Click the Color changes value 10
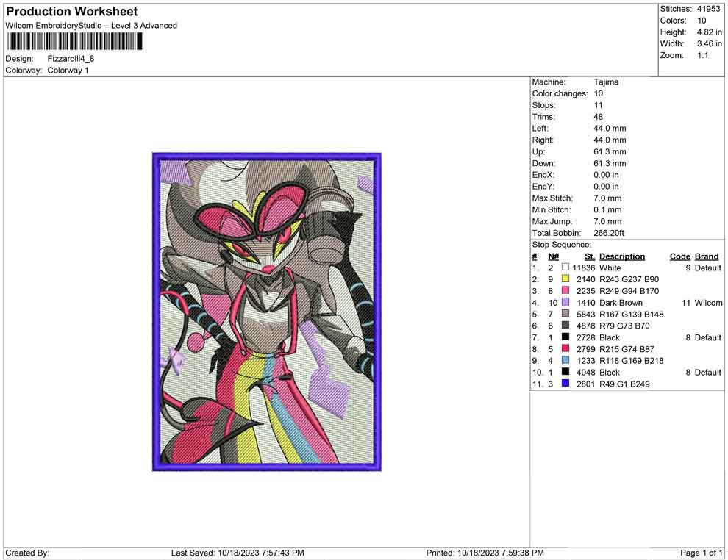Image resolution: width=728 pixels, height=560 pixels. [598, 93]
